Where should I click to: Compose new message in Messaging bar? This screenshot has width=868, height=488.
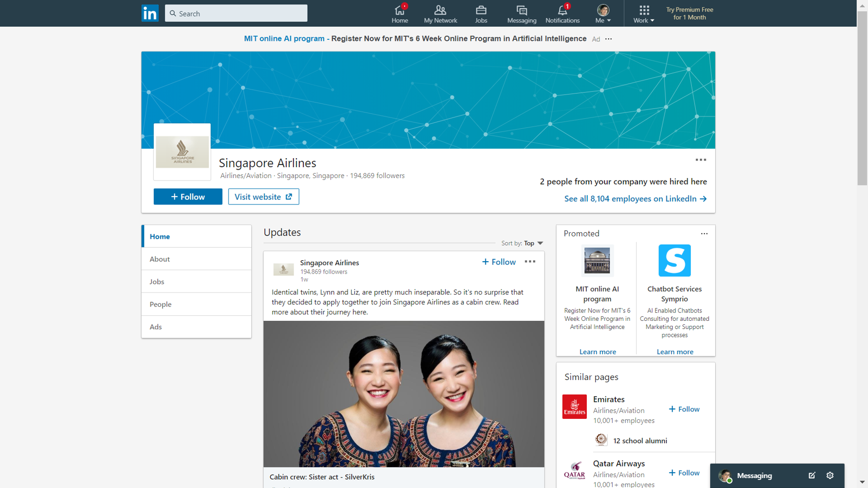click(x=812, y=476)
